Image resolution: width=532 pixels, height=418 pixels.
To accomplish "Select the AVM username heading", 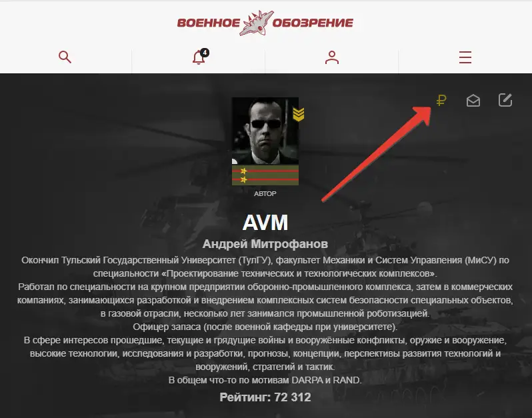I will [x=265, y=223].
